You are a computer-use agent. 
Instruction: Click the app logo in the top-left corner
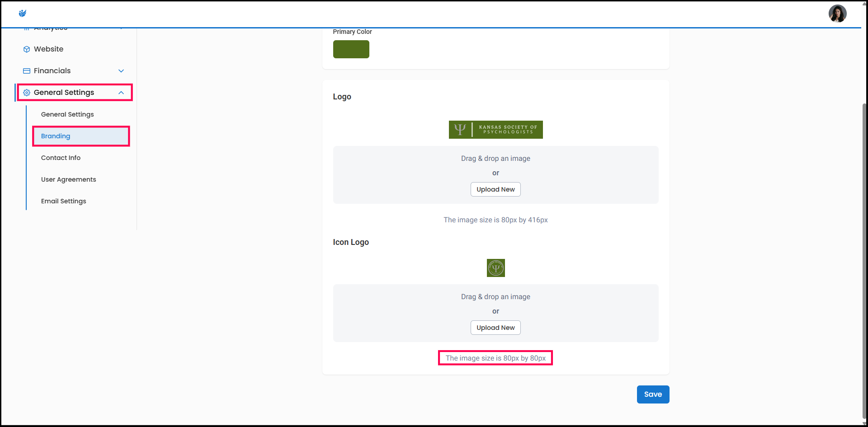(23, 14)
